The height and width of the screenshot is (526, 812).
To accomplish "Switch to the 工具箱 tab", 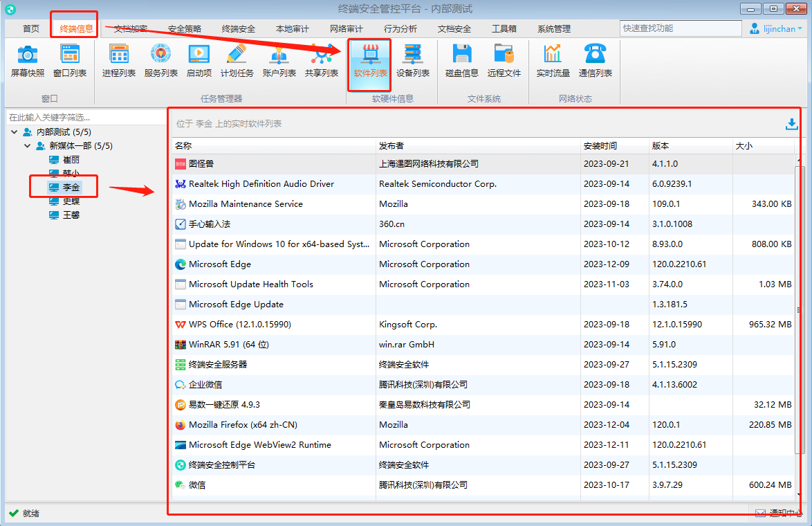I will coord(504,28).
